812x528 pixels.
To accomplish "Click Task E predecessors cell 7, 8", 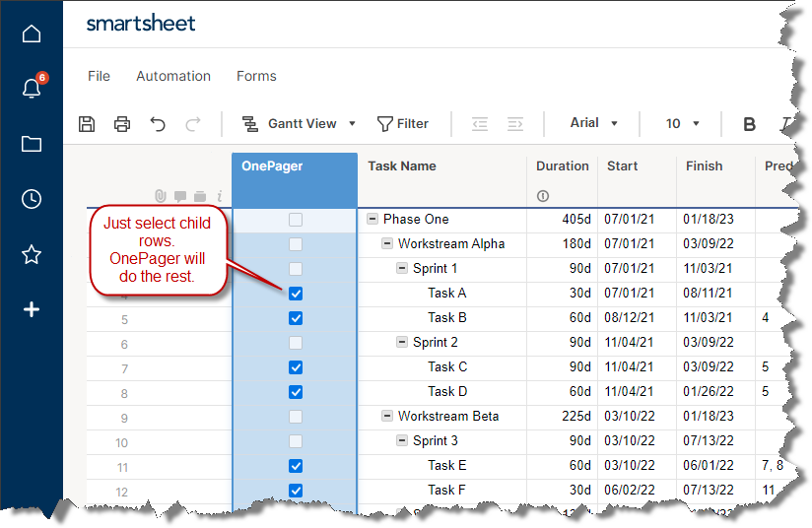I will [773, 465].
